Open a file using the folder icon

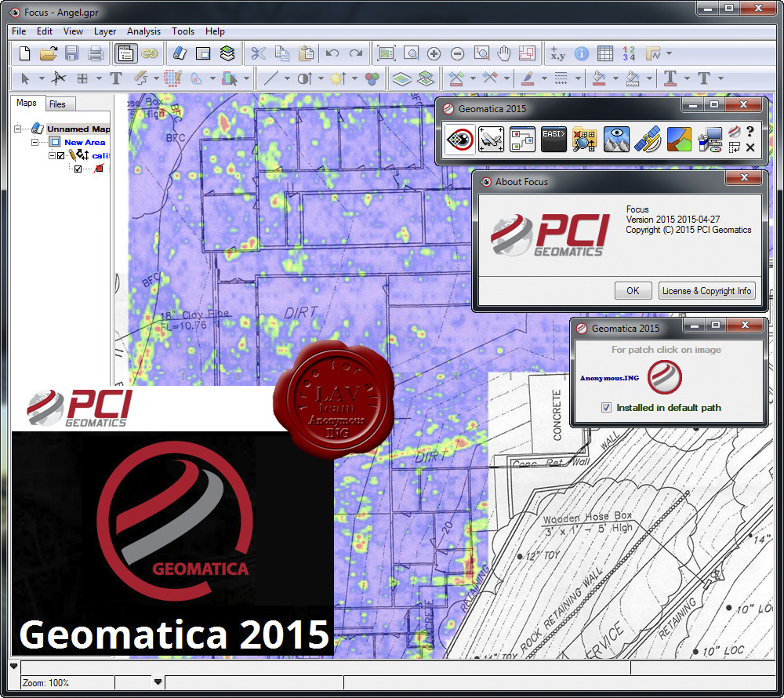tap(49, 53)
